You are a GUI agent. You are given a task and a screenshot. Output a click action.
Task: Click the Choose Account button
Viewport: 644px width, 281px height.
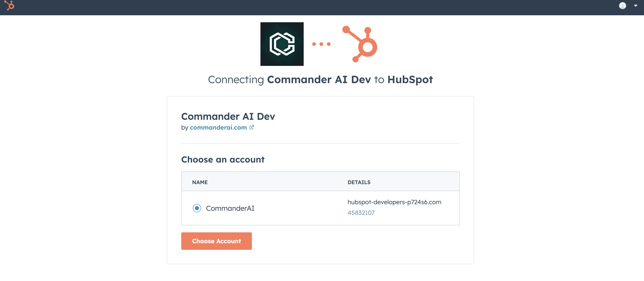pyautogui.click(x=216, y=241)
